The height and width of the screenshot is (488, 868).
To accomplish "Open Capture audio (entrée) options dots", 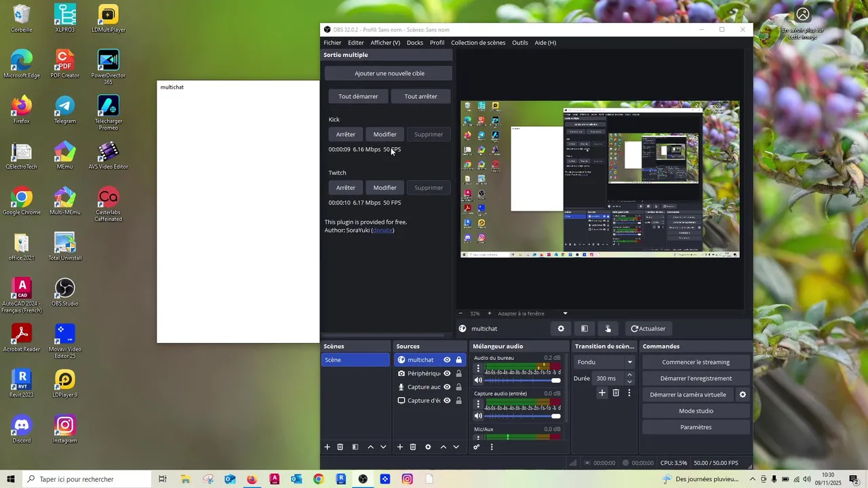I will 478,405.
